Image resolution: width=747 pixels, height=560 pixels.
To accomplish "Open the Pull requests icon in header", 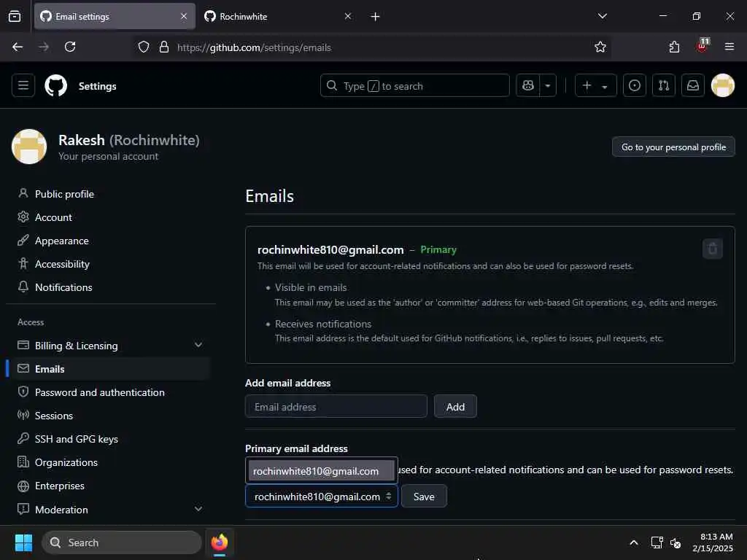I will (664, 86).
